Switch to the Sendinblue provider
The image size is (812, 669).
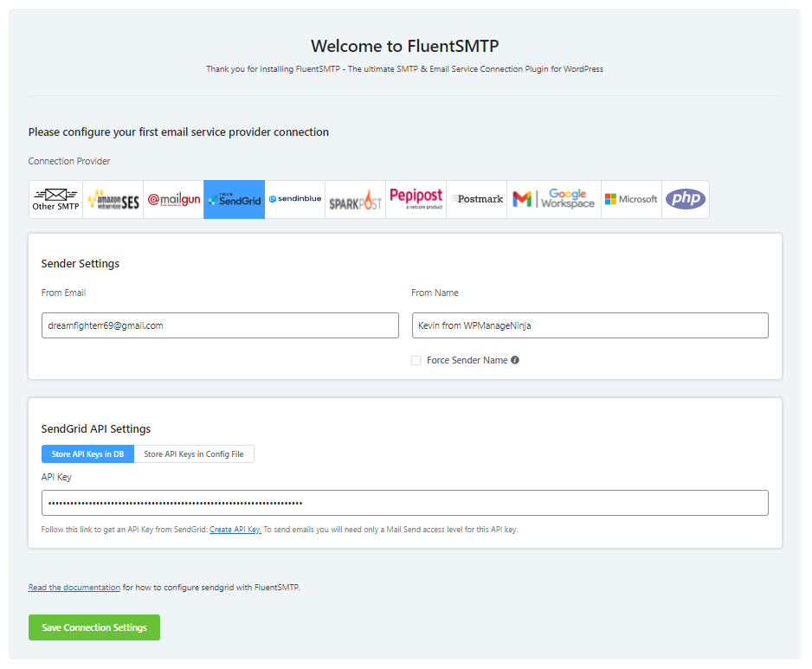point(294,199)
